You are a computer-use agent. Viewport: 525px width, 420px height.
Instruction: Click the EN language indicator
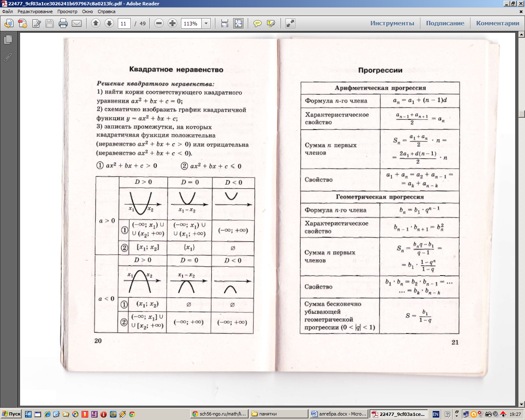point(436,414)
